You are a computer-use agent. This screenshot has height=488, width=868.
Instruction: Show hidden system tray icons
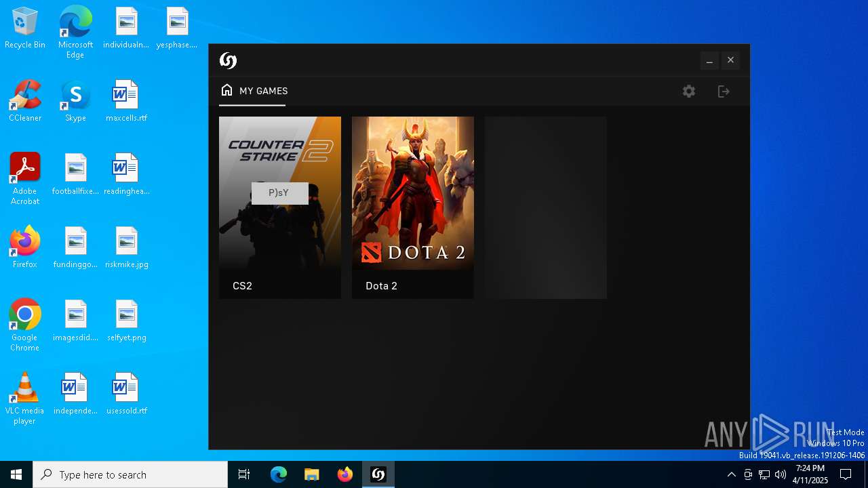point(731,474)
